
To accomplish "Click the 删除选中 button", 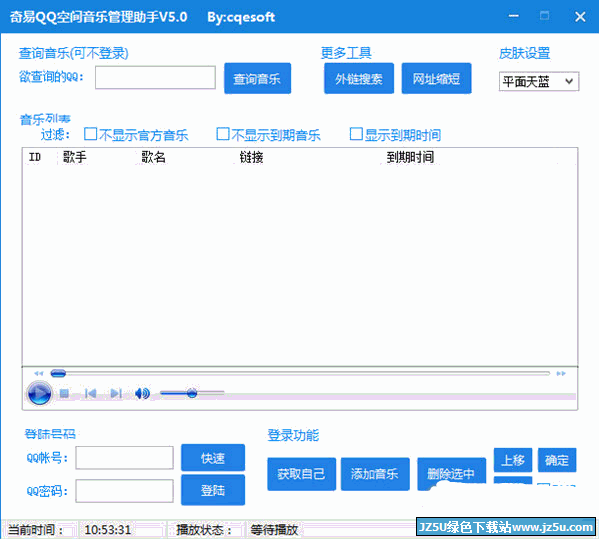I will [x=451, y=474].
